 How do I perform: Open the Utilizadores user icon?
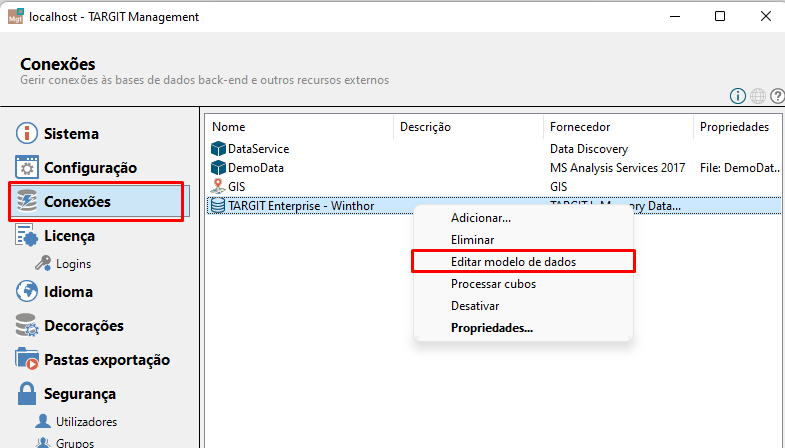tap(43, 421)
